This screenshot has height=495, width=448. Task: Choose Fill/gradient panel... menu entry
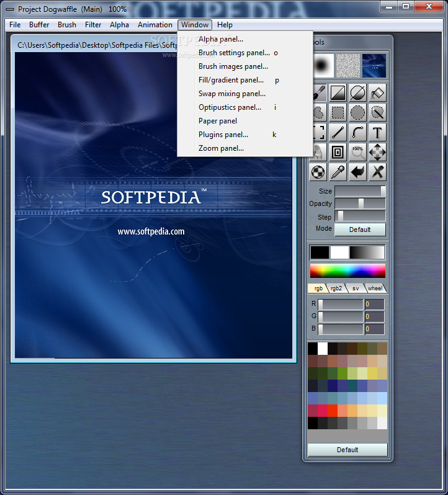click(x=245, y=80)
